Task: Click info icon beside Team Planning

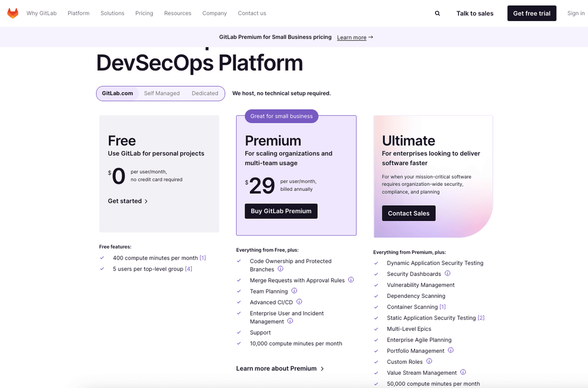Action: [294, 291]
